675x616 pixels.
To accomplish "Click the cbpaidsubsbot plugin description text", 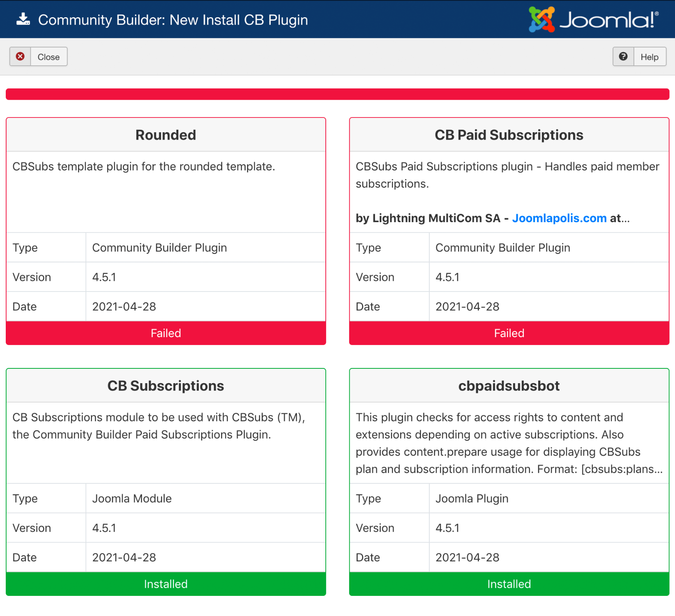I will (x=509, y=443).
